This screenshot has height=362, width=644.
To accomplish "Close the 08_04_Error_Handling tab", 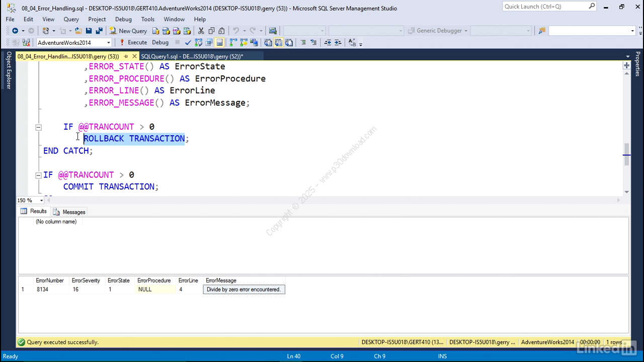I will coord(134,56).
